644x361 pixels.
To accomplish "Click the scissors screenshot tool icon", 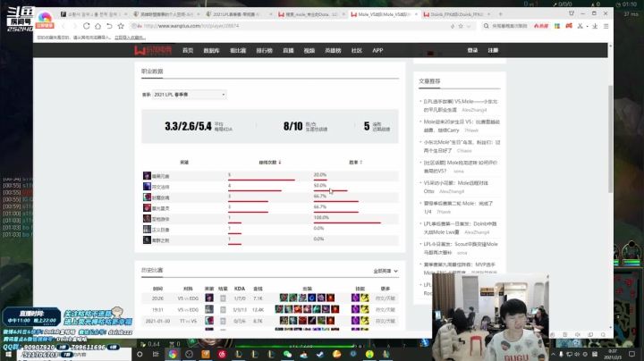I will coord(580,26).
